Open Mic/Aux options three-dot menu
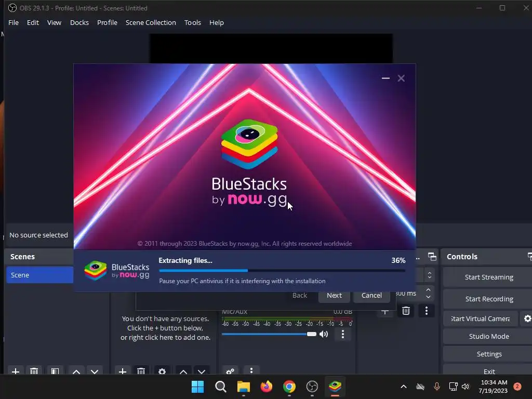Image resolution: width=532 pixels, height=399 pixels. pyautogui.click(x=343, y=334)
